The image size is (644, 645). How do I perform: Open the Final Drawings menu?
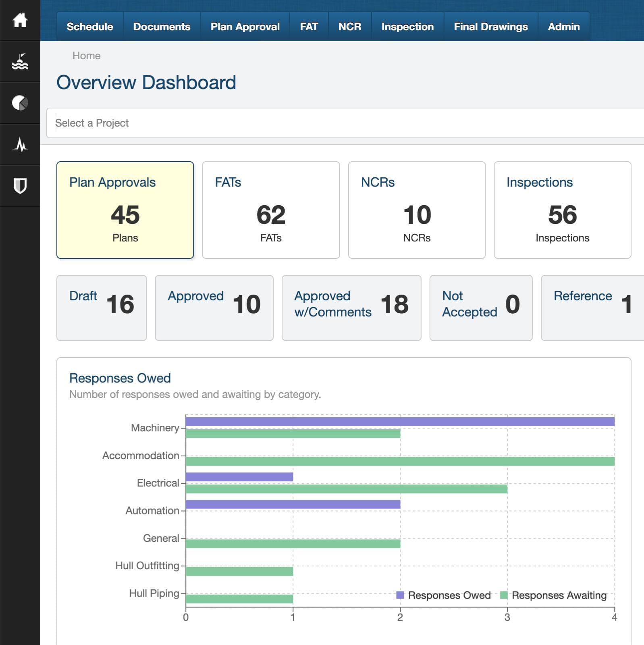(491, 27)
